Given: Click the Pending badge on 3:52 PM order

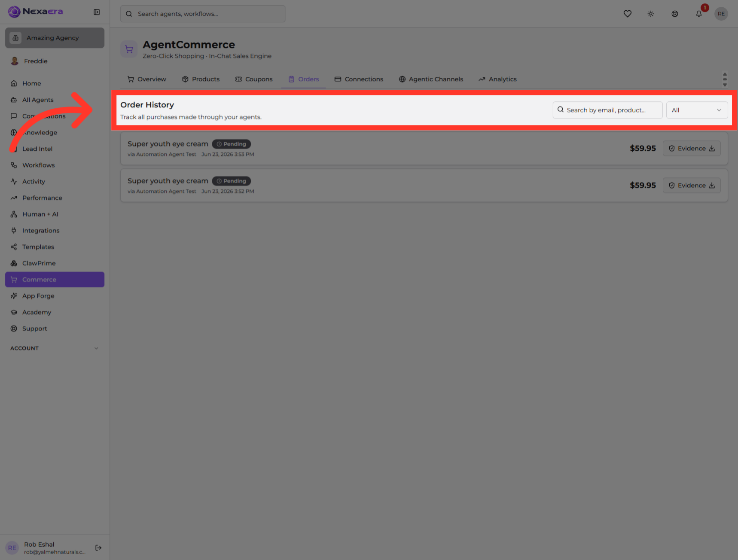Looking at the screenshot, I should (231, 181).
